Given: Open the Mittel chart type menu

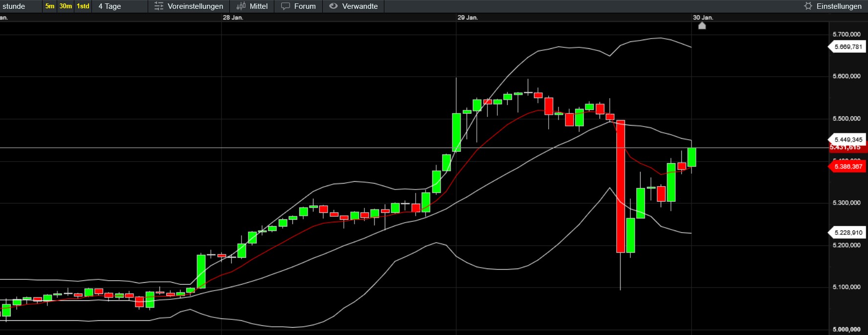Looking at the screenshot, I should point(252,6).
